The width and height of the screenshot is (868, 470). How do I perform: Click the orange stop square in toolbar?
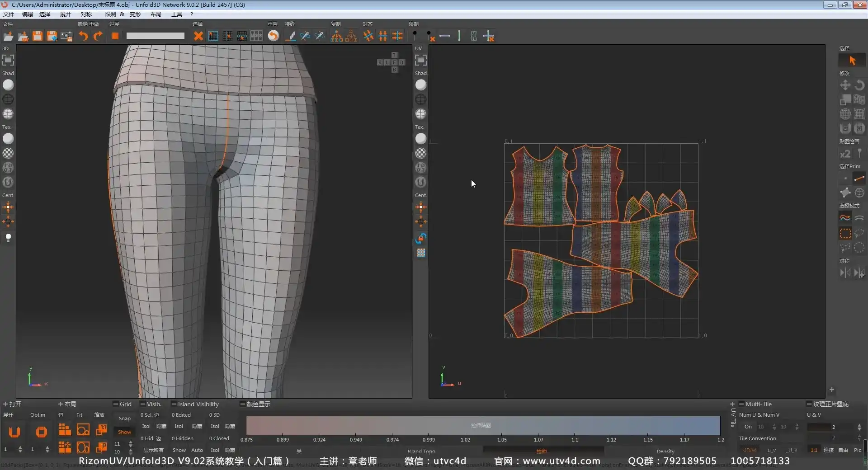click(115, 36)
